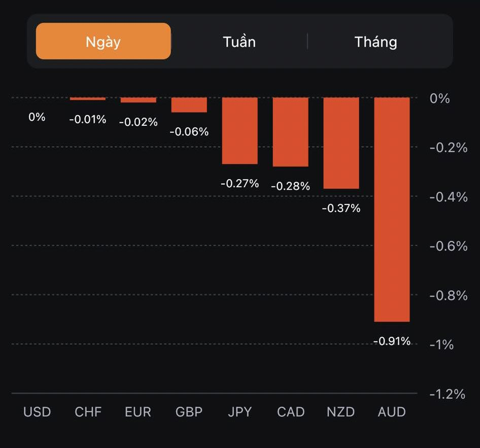Click the -0.6% y-axis tick label

point(448,246)
